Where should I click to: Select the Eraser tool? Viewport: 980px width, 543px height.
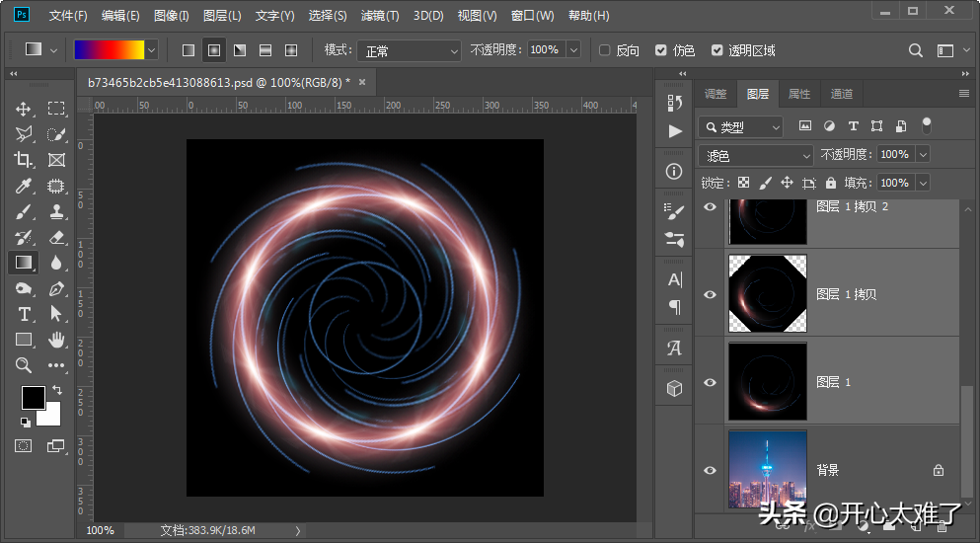click(56, 237)
